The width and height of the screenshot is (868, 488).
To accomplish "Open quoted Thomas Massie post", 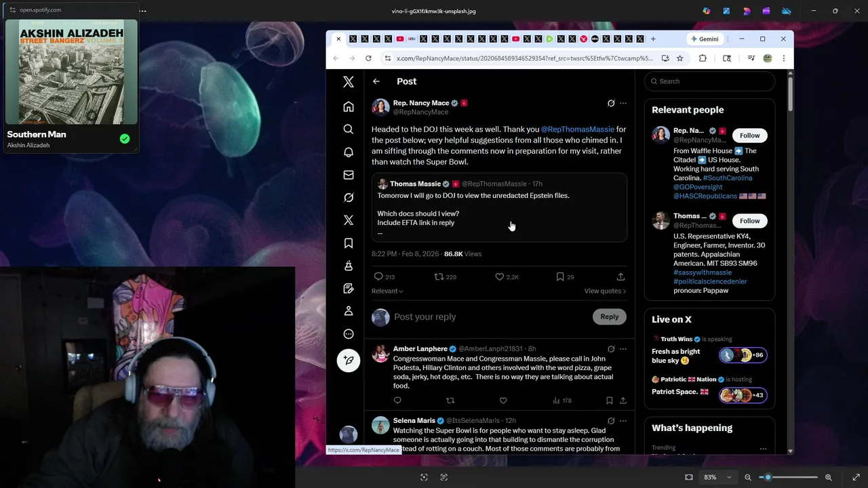I will pyautogui.click(x=499, y=207).
